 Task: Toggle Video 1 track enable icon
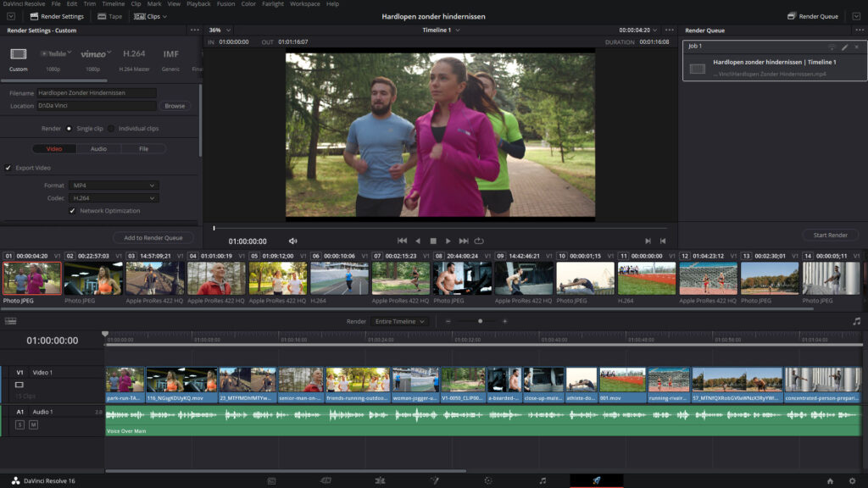tap(19, 385)
